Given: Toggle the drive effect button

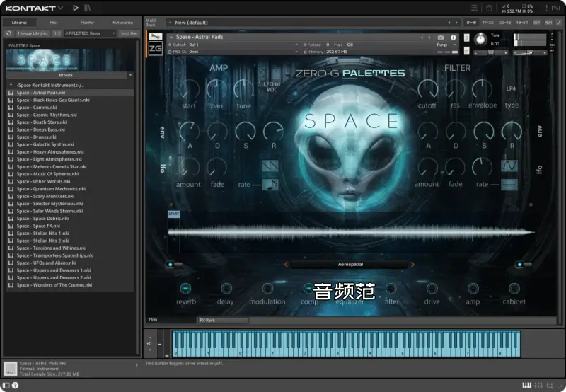Looking at the screenshot, I should pyautogui.click(x=432, y=288).
